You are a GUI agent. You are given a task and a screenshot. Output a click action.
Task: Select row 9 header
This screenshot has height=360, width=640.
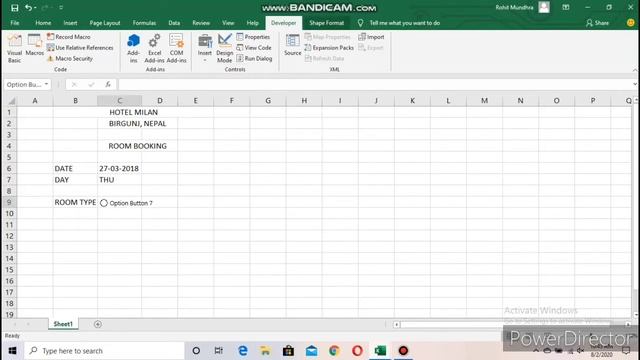pyautogui.click(x=9, y=202)
